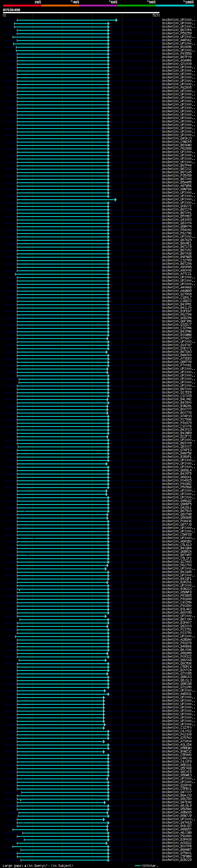197x868 pixels.
Task: Click the UniRef100_B0X696 hit label
Action: coord(177,47)
